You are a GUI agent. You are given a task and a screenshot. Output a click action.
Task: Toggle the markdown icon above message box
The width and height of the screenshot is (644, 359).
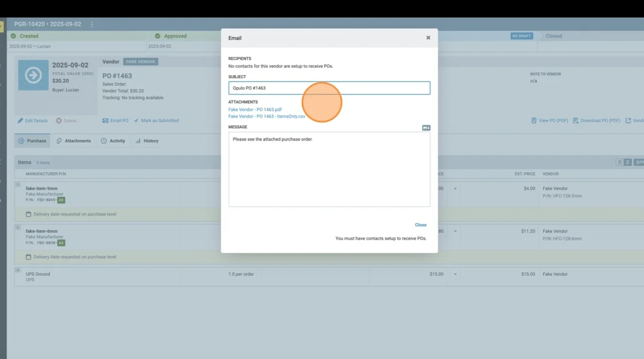426,128
